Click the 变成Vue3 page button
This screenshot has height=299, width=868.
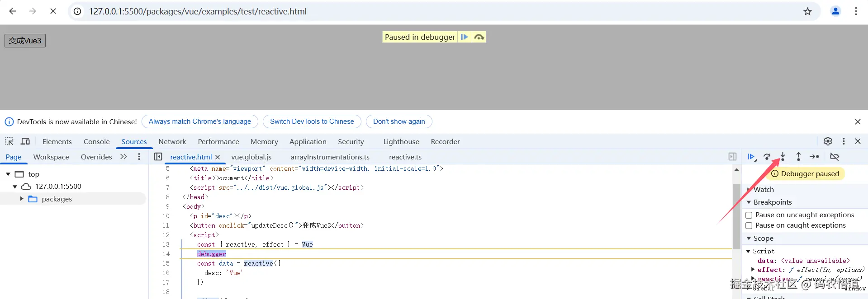click(25, 41)
